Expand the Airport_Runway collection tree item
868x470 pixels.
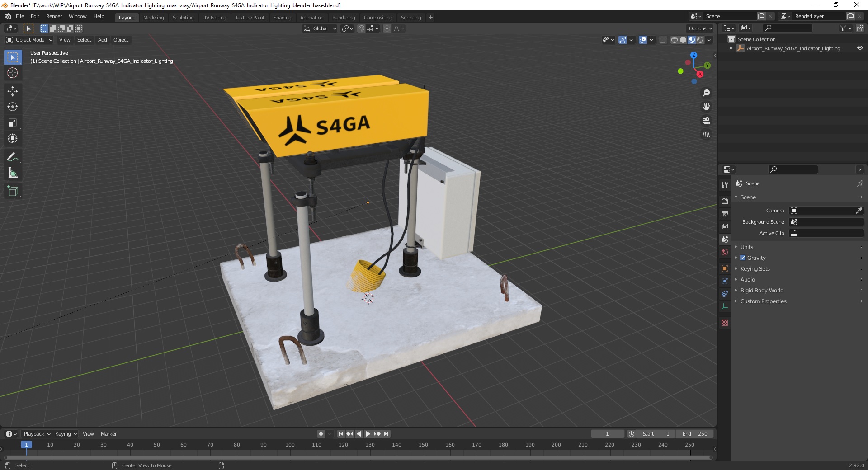731,48
